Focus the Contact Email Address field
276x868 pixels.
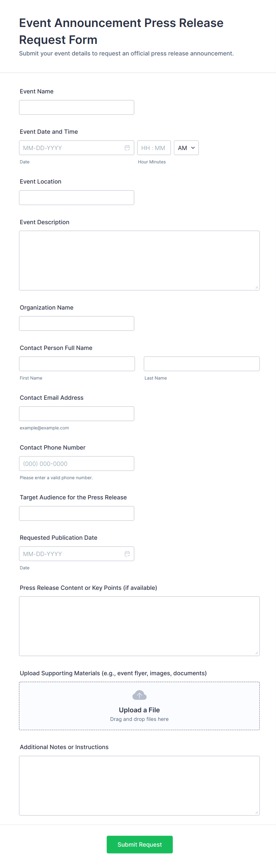77,414
